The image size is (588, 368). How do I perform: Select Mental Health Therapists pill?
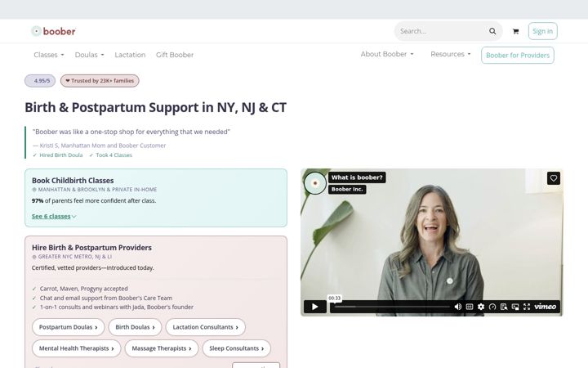[77, 348]
